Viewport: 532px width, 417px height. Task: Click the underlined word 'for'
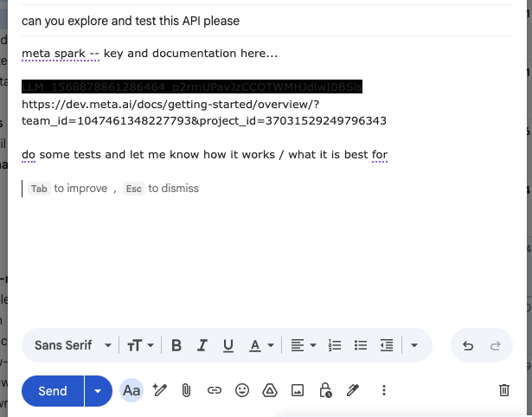pos(380,154)
